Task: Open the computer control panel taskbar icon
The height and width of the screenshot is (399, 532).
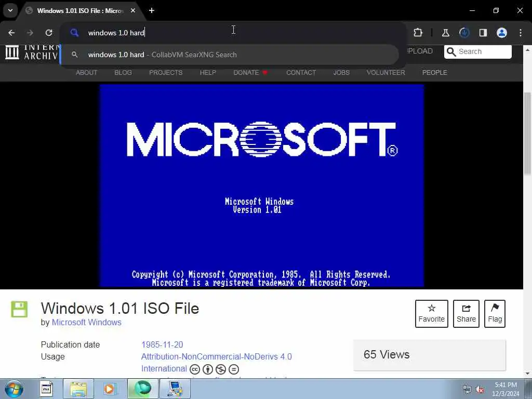Action: pos(175,389)
